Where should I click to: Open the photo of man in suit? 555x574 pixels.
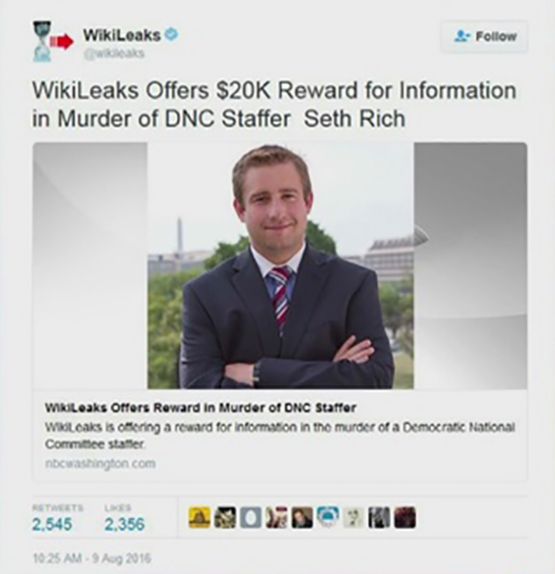click(x=280, y=266)
